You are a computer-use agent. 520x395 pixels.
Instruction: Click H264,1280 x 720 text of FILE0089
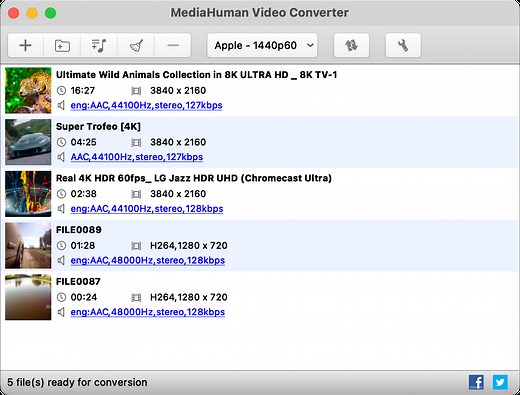coord(189,246)
